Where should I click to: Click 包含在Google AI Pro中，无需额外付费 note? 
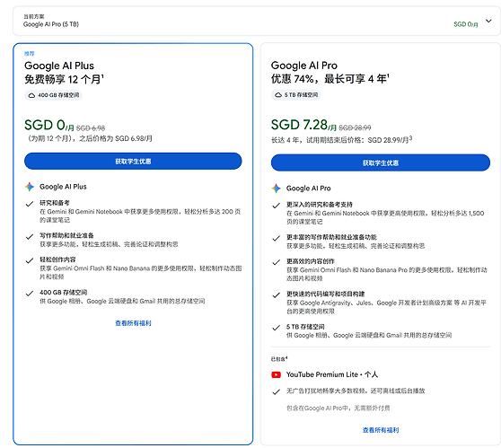338,408
